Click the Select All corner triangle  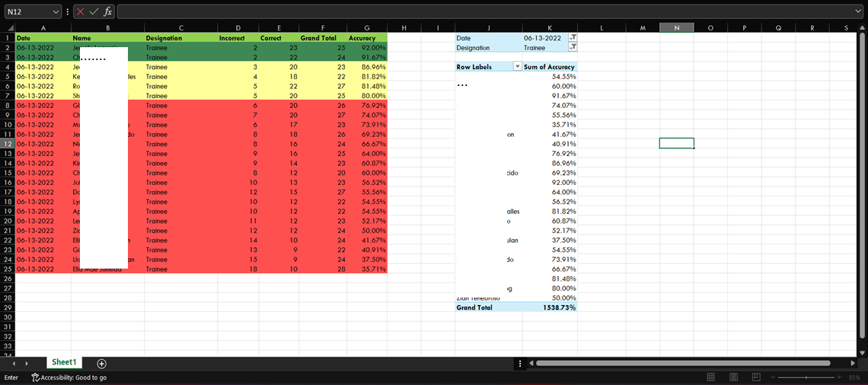tap(11, 27)
